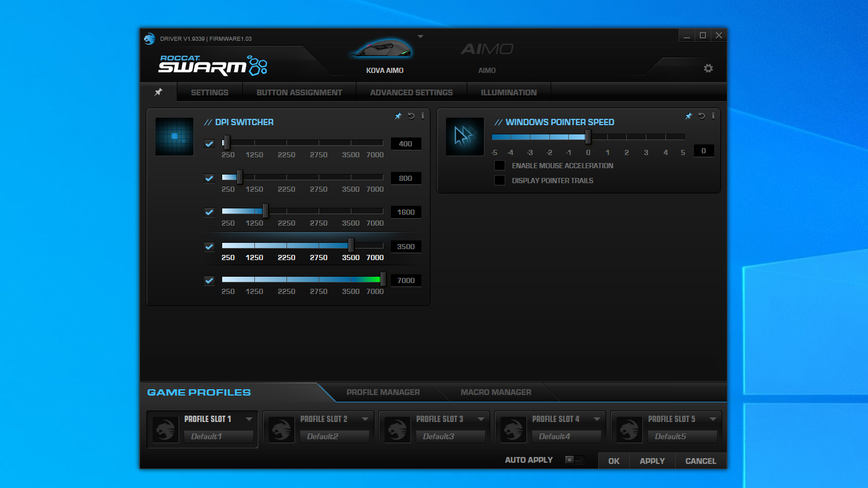Click the Windows Pointer Speed cursor icon

(x=465, y=137)
